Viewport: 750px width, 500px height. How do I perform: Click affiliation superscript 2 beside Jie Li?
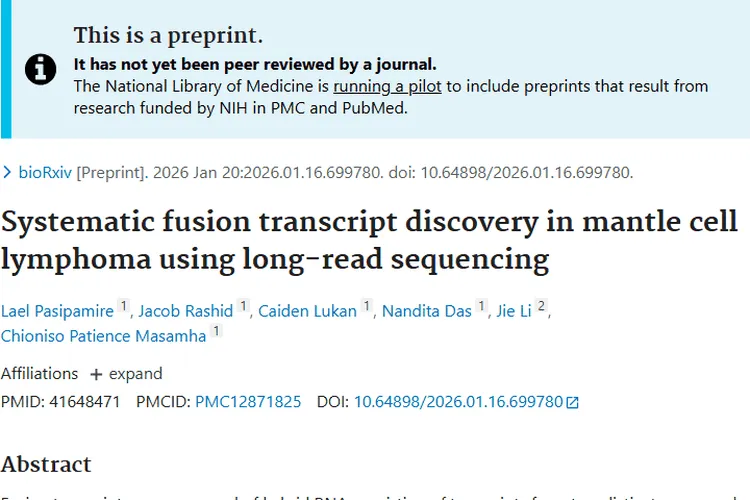point(541,307)
